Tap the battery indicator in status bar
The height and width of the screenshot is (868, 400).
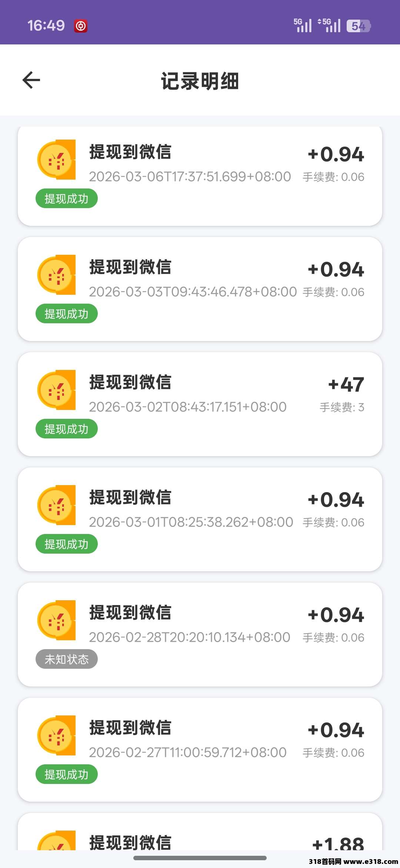[358, 26]
